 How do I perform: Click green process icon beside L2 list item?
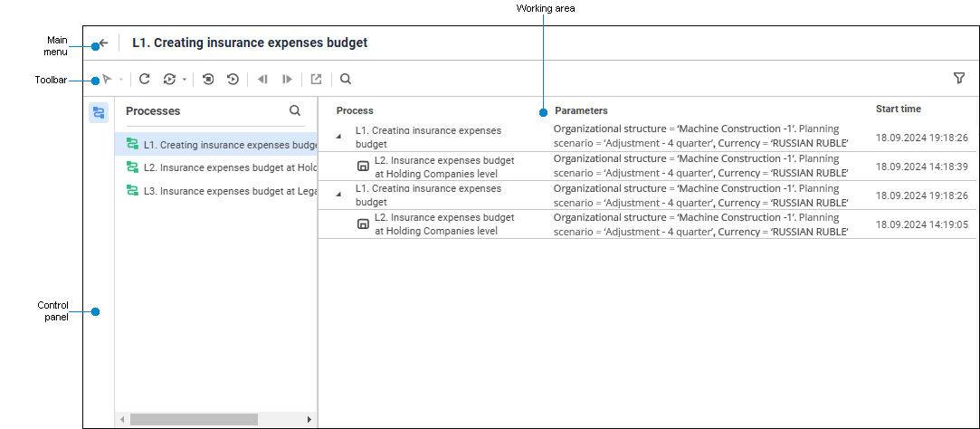132,167
